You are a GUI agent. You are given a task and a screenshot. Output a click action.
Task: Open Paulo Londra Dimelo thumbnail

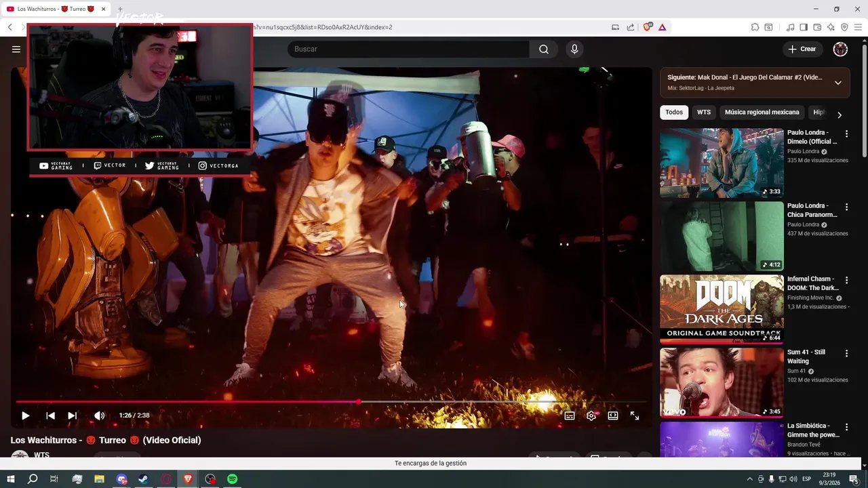tap(722, 163)
